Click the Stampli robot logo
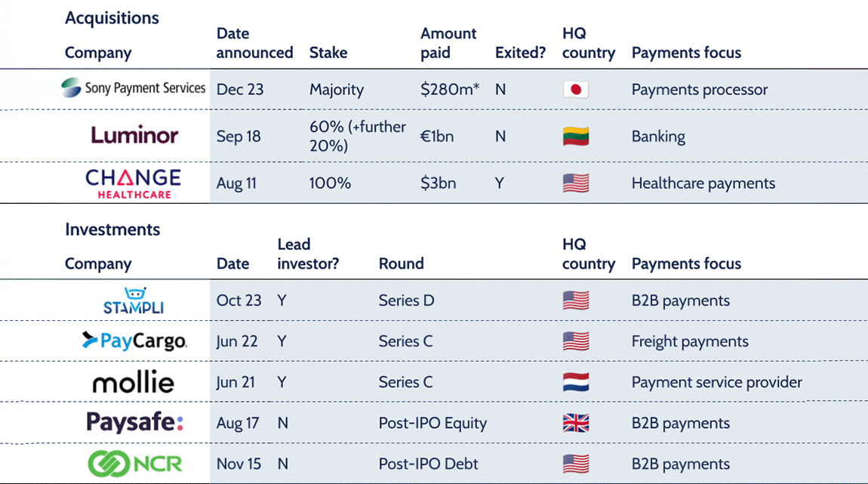This screenshot has width=868, height=484. 134,300
